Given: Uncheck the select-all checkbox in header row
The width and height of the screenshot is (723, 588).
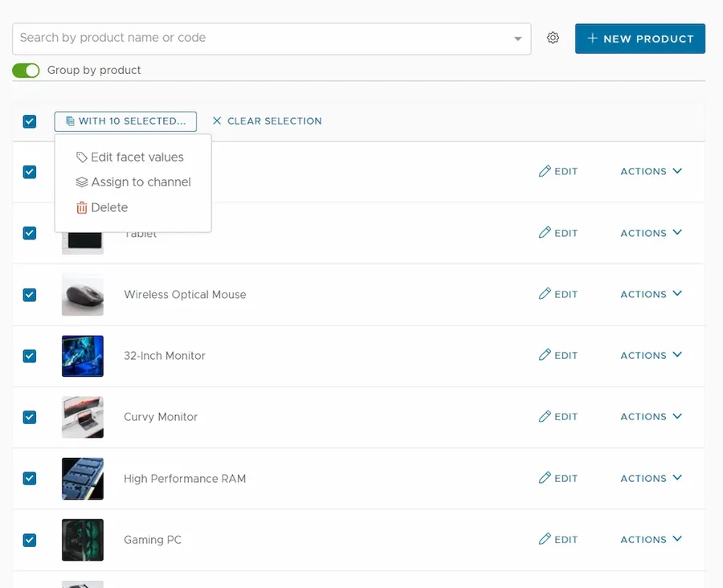Looking at the screenshot, I should pos(30,121).
